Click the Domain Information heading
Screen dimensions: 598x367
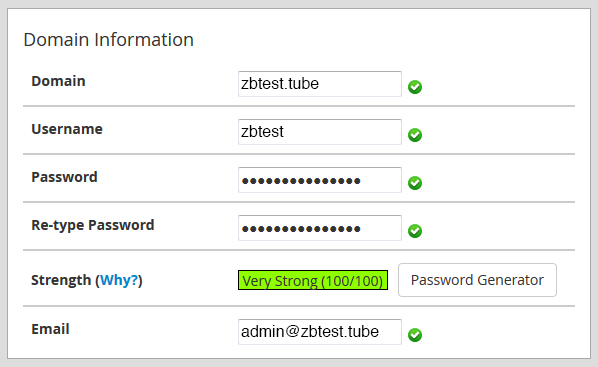pos(109,40)
